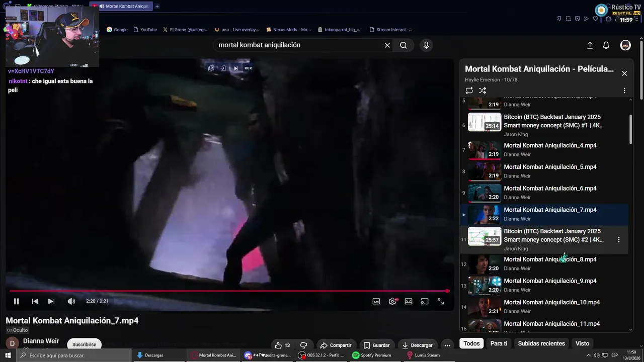This screenshot has height=362, width=644.
Task: Open options for Bitcoin Backtest #2 item
Action: [x=619, y=240]
